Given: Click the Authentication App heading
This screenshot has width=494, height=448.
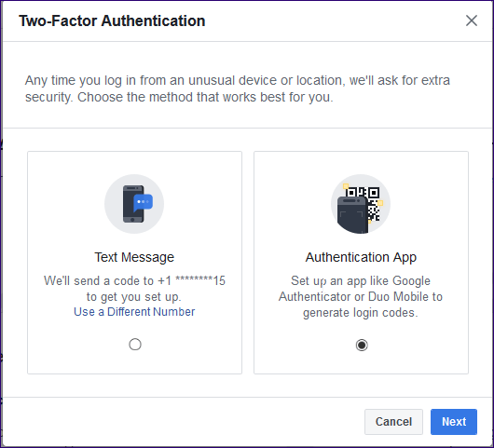Looking at the screenshot, I should (x=361, y=257).
